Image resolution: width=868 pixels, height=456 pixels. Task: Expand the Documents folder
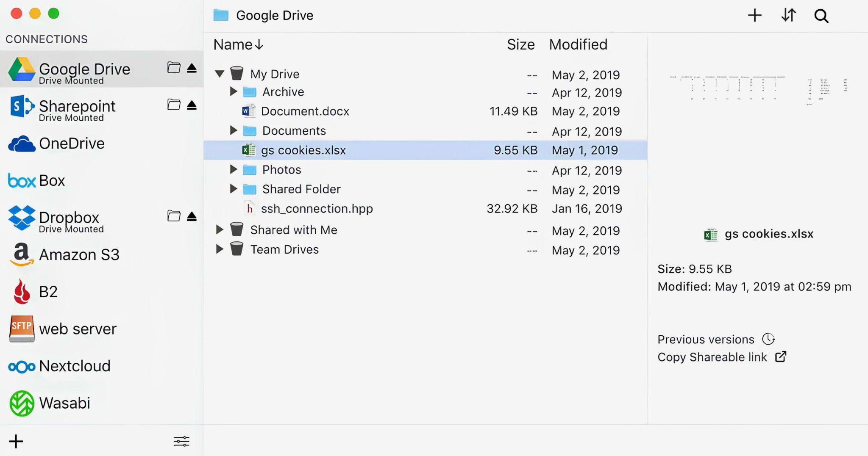click(x=234, y=130)
